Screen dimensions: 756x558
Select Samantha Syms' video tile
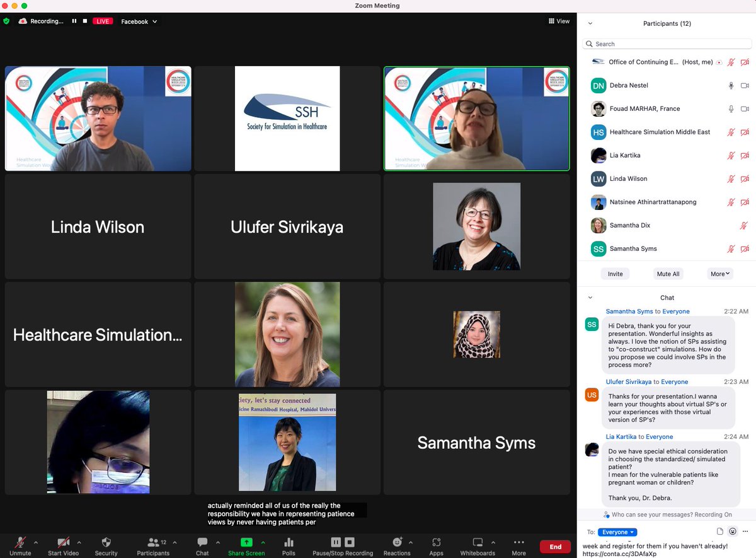click(476, 443)
